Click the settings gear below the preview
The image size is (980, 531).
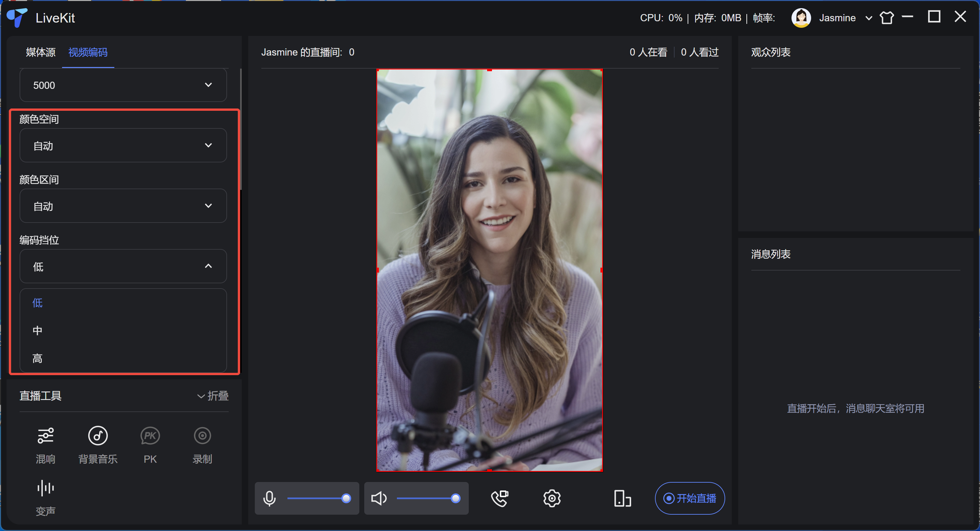click(x=552, y=498)
